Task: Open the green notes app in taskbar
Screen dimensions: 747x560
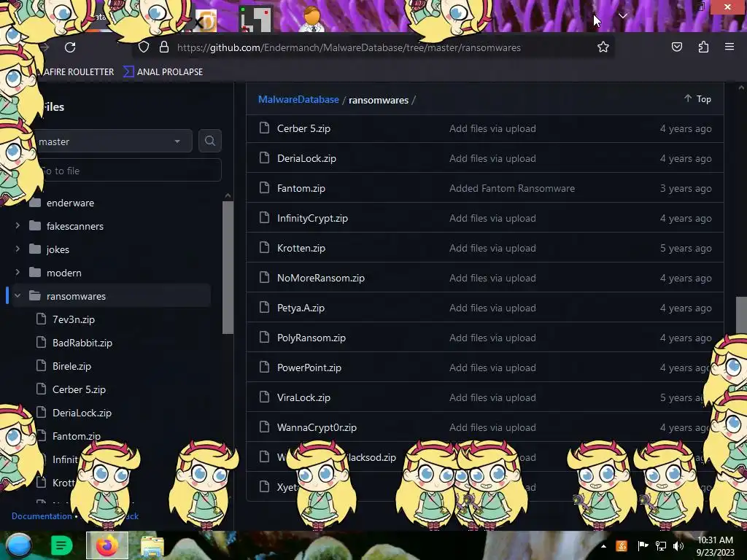Action: pyautogui.click(x=61, y=545)
